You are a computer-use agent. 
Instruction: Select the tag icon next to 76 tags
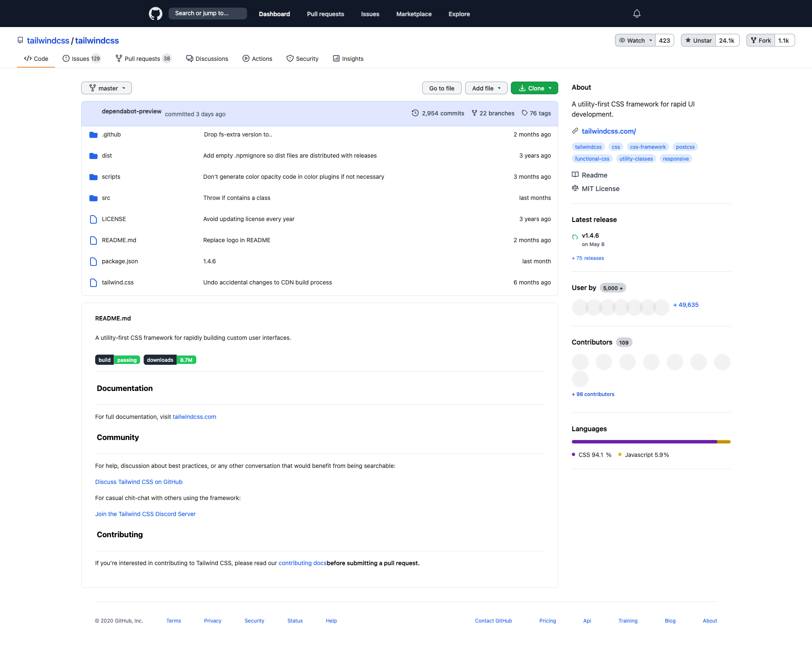pos(525,113)
